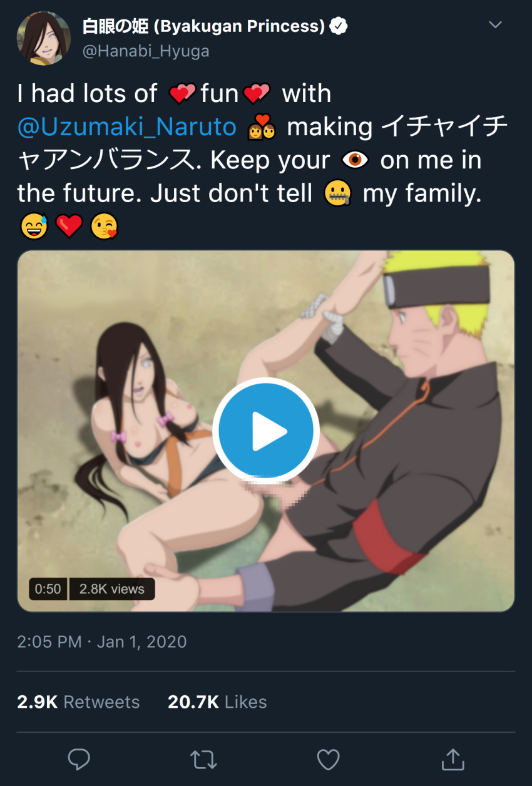532x786 pixels.
Task: Click the 2:05 PM Jan 1, 2020 timestamp
Action: click(x=102, y=641)
